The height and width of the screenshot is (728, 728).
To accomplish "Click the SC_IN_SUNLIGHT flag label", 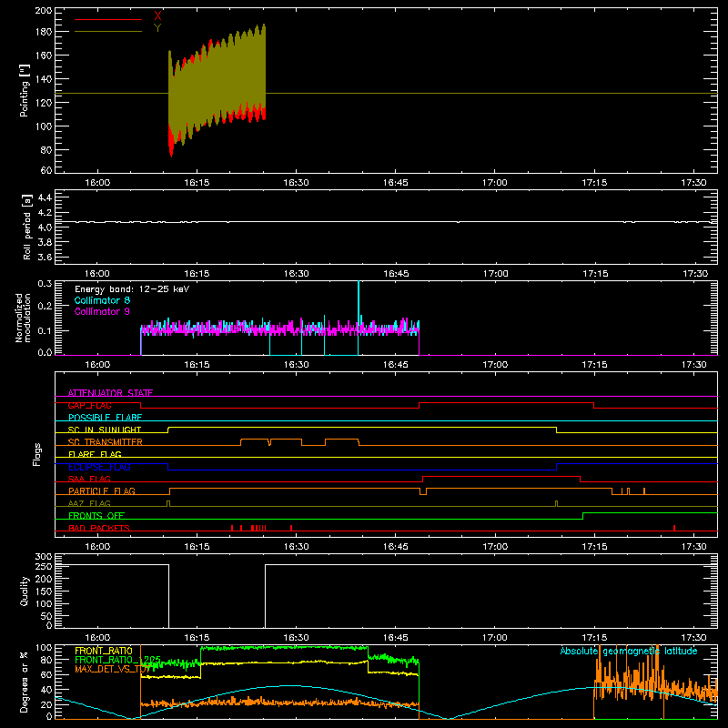I will [x=105, y=430].
